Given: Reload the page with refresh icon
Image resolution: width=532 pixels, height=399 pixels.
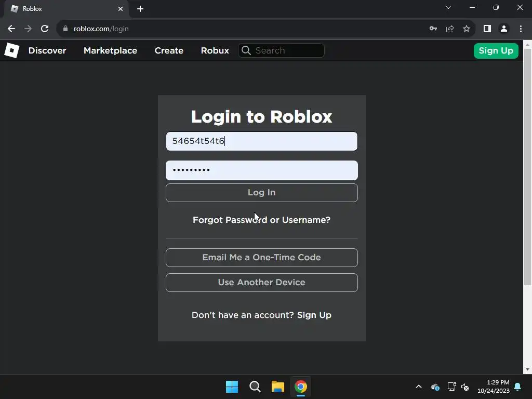Looking at the screenshot, I should [45, 29].
